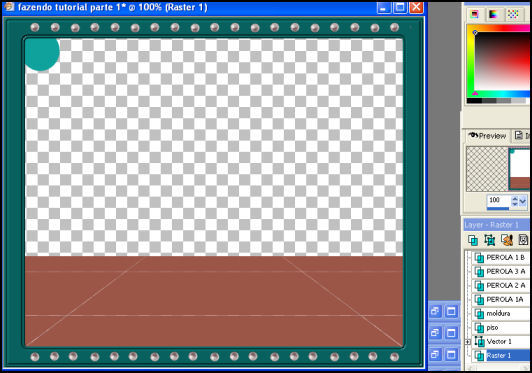Maximize the bottom minimized document window

pyautogui.click(x=451, y=355)
